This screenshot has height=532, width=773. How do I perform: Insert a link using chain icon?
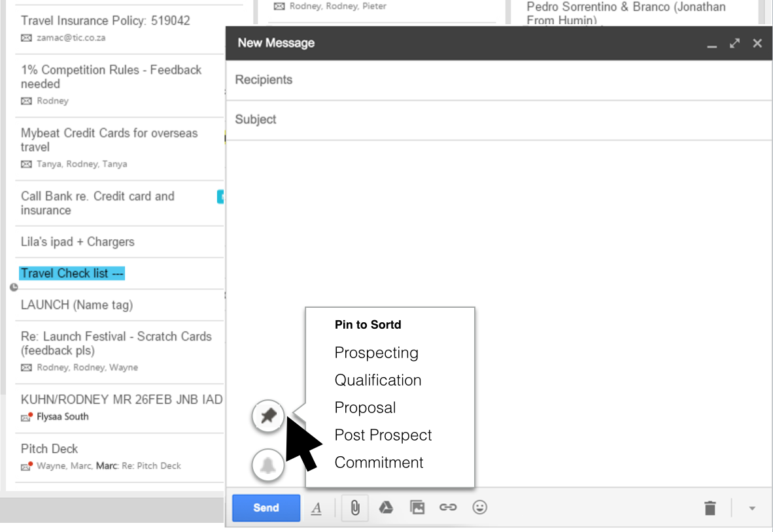(x=448, y=508)
